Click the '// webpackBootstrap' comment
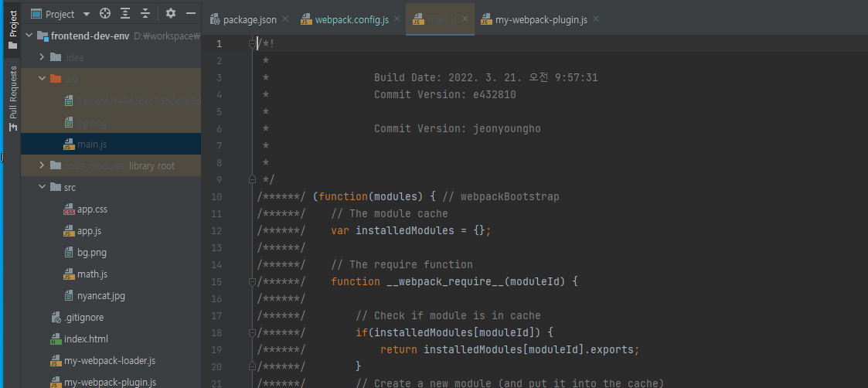Screen dimensions: 868x388 502,196
